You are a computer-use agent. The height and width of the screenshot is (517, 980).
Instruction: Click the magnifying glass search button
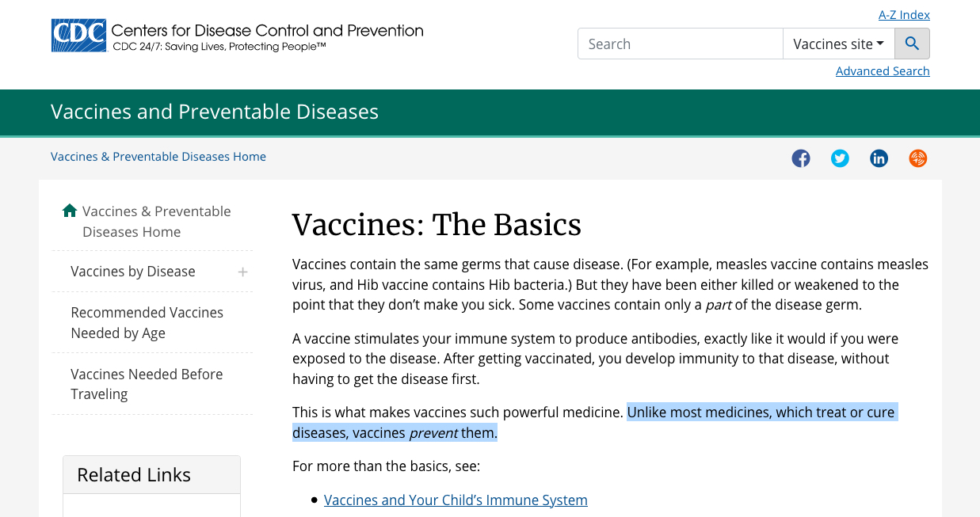pos(912,44)
